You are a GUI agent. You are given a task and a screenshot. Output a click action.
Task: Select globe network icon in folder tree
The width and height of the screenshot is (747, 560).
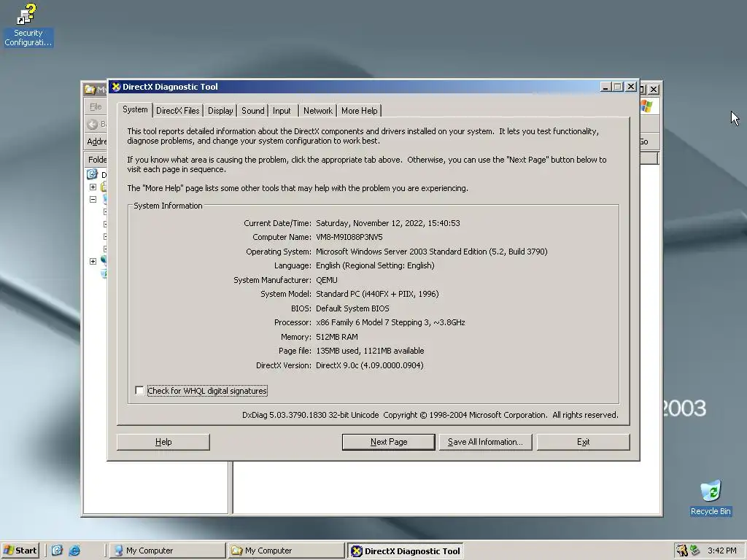pyautogui.click(x=104, y=260)
